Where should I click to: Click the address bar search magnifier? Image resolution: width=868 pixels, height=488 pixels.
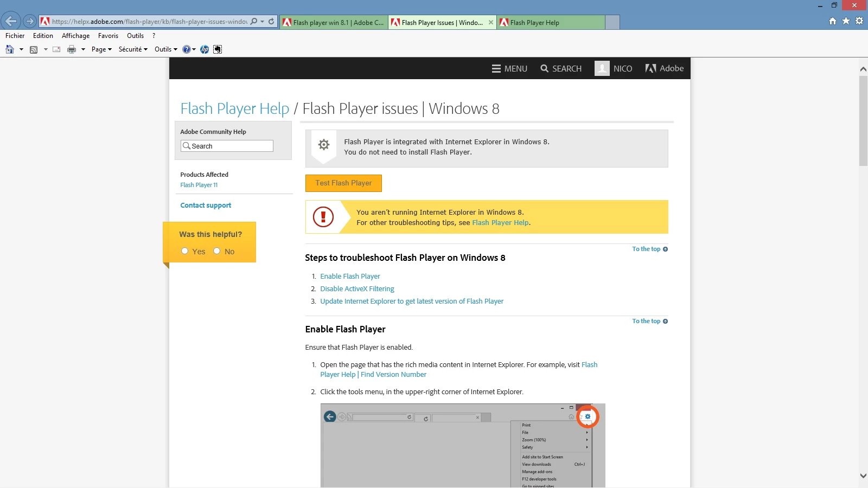[x=253, y=22]
